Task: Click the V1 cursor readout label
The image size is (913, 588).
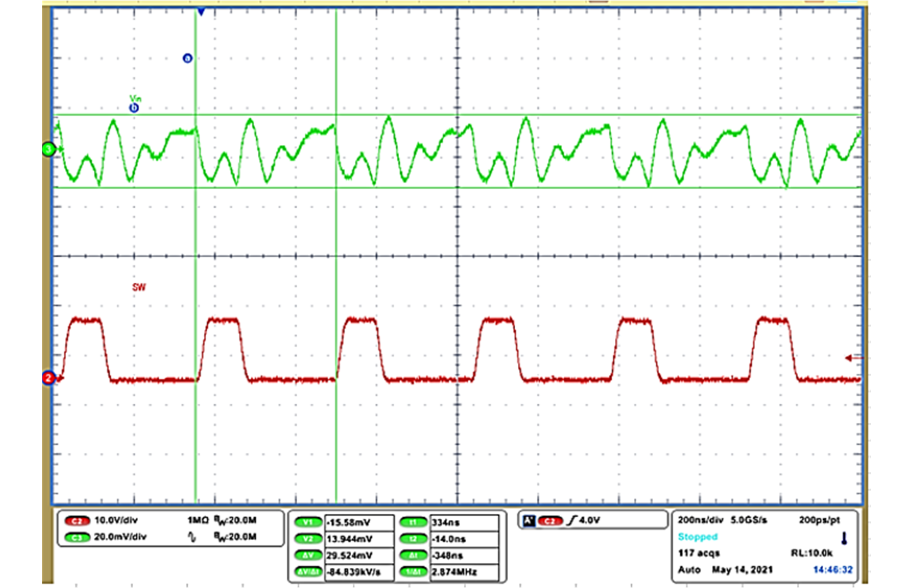Action: pyautogui.click(x=308, y=522)
